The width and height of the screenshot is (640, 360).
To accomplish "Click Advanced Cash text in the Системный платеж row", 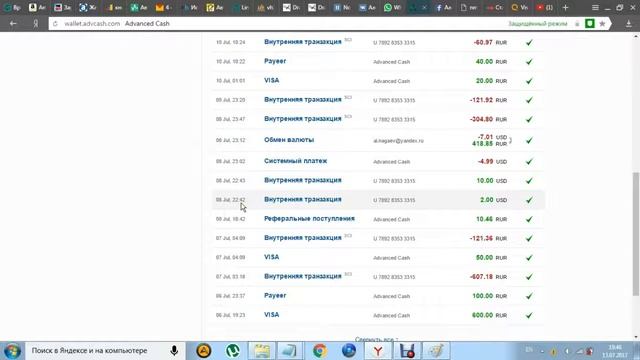I will pyautogui.click(x=391, y=162).
